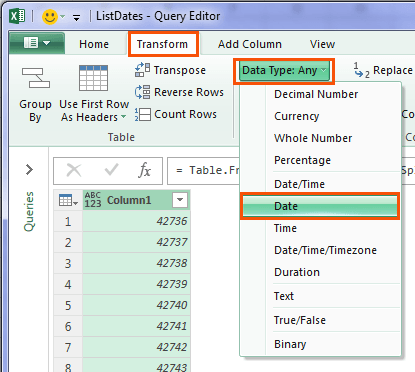
Task: Click the Use First Row As Headers table icon
Action: 93,78
